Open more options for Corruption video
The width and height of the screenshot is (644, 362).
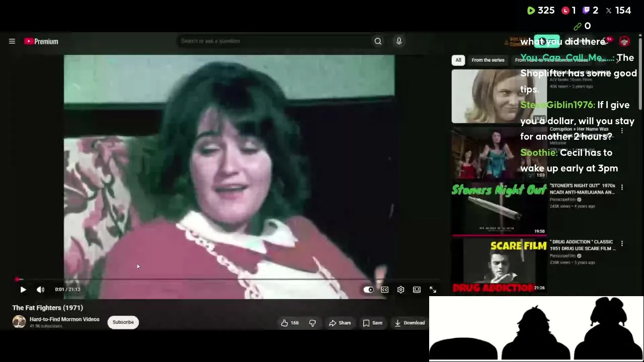tap(622, 131)
